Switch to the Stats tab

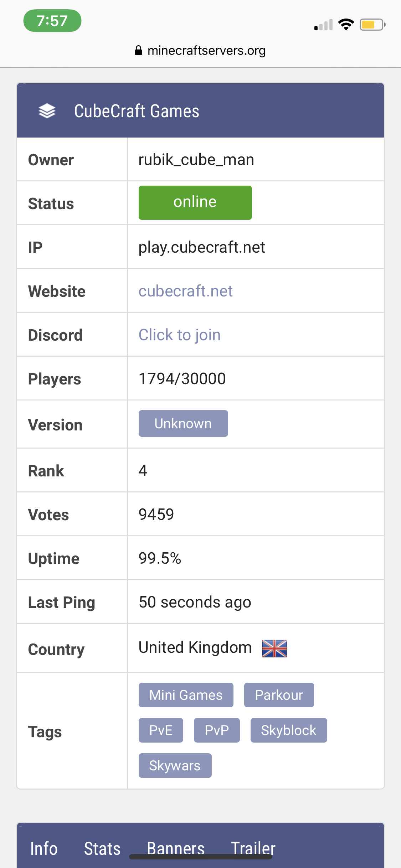[x=102, y=848]
